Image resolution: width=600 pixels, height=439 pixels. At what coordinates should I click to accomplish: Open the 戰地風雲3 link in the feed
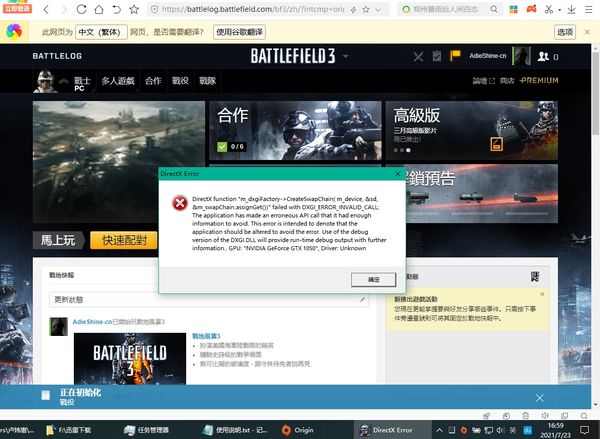point(206,336)
